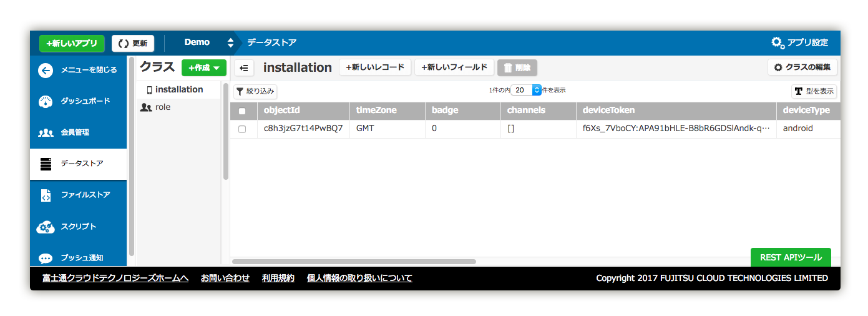Click the back arrow icon to close the menu
The width and height of the screenshot is (868, 316).
(x=46, y=70)
